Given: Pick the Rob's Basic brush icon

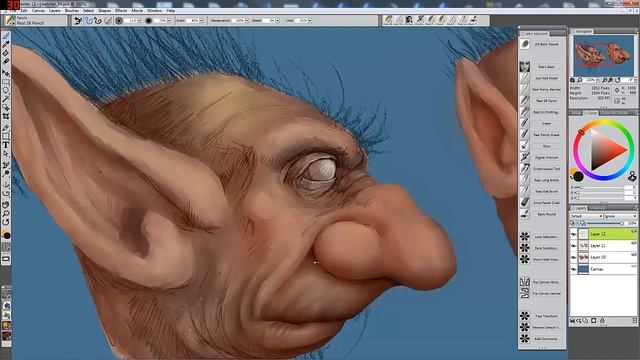Looking at the screenshot, I should tap(525, 66).
